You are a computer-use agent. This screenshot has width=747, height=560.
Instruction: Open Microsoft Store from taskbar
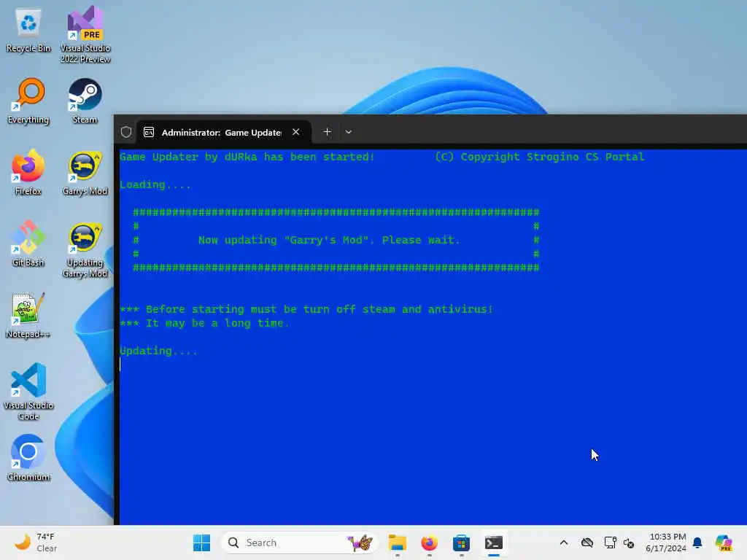tap(461, 542)
